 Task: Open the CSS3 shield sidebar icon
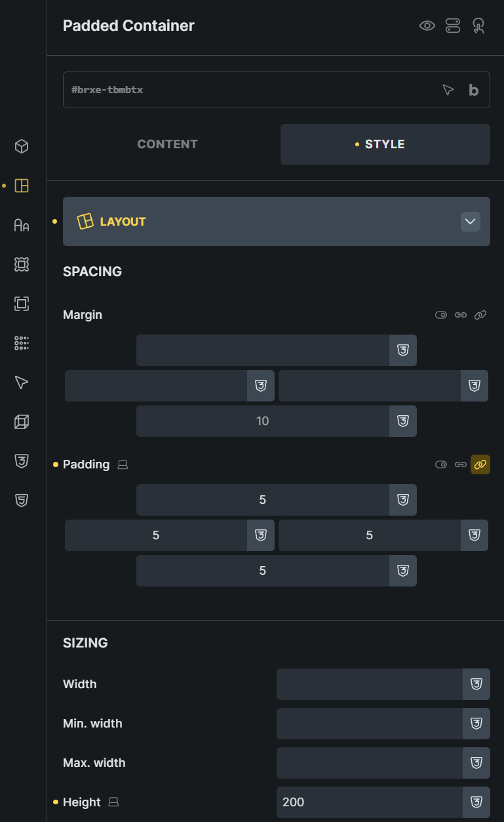click(x=22, y=461)
